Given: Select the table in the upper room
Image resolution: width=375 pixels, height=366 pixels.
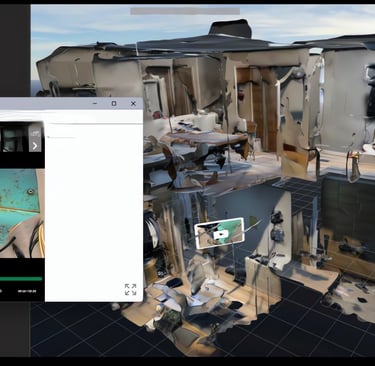Looking at the screenshot, I should click(x=204, y=138).
